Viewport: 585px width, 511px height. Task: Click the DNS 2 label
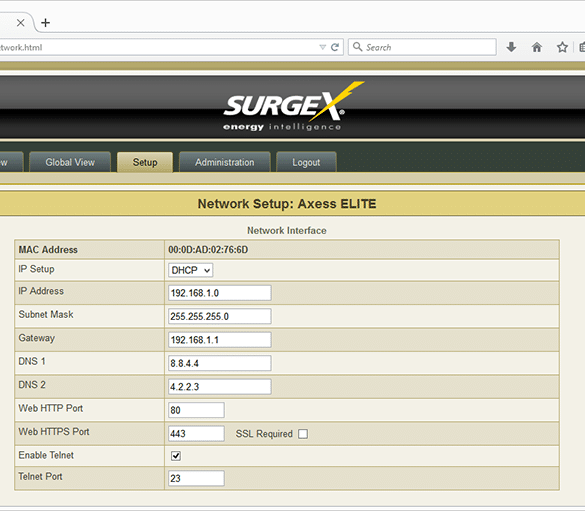(32, 385)
